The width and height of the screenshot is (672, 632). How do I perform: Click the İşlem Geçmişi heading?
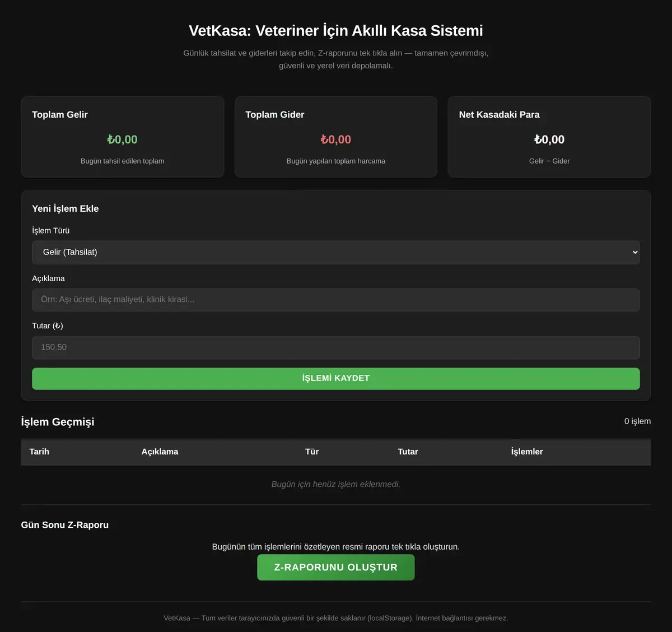pos(58,422)
